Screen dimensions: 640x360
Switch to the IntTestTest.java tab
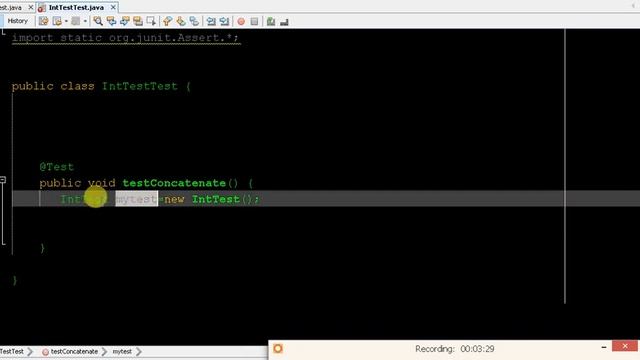(x=76, y=7)
